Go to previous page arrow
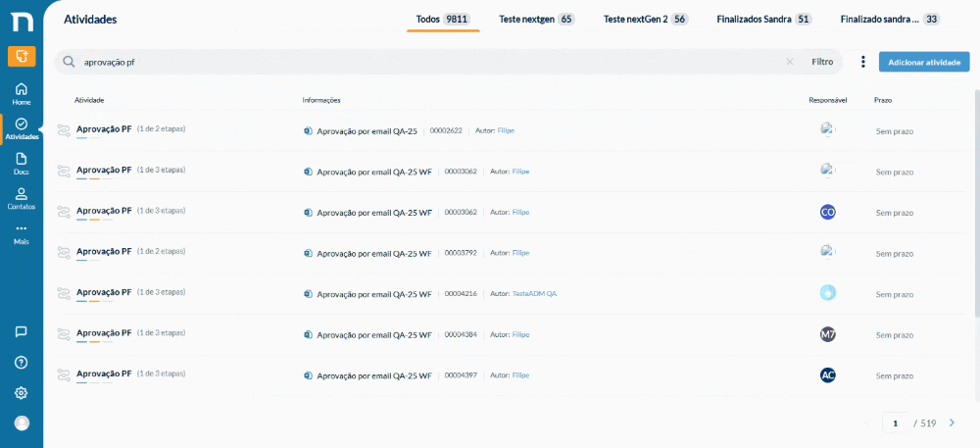This screenshot has height=448, width=980. (866, 423)
